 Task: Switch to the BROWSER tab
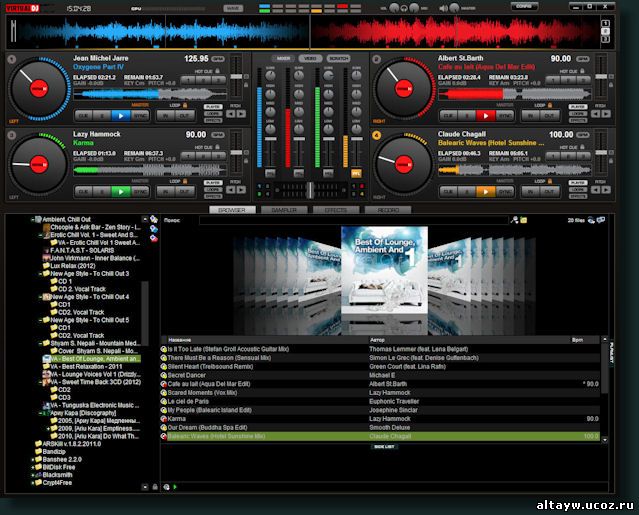232,210
